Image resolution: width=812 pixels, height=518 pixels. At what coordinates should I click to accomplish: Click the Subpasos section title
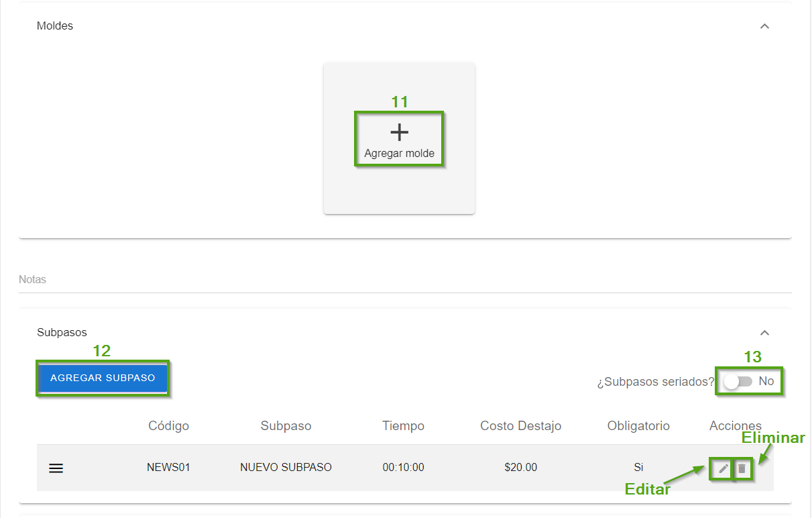point(62,333)
